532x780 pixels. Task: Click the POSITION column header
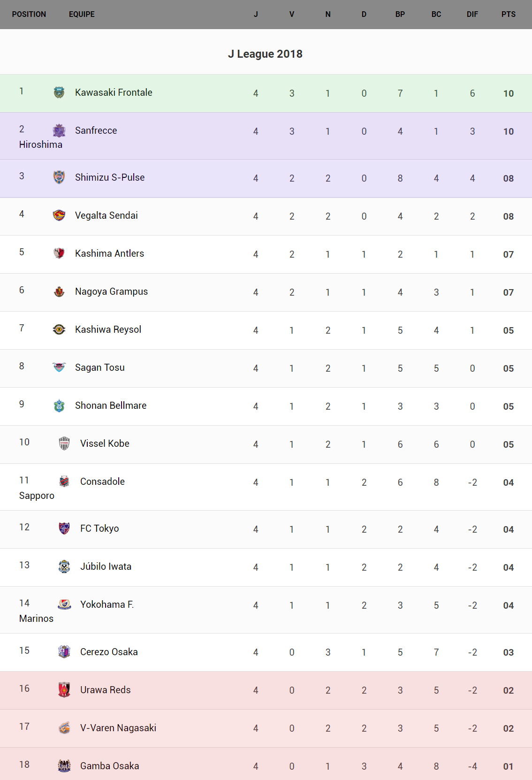[x=29, y=14]
